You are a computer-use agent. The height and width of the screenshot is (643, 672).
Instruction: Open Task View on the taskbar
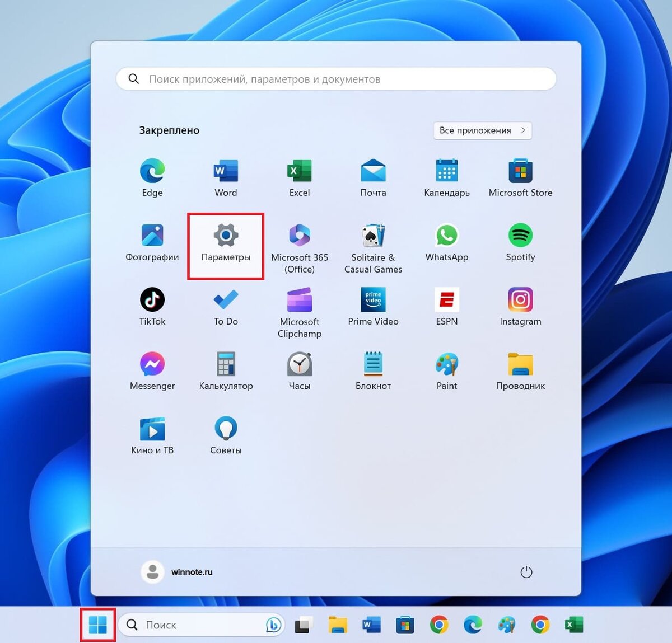pos(303,625)
